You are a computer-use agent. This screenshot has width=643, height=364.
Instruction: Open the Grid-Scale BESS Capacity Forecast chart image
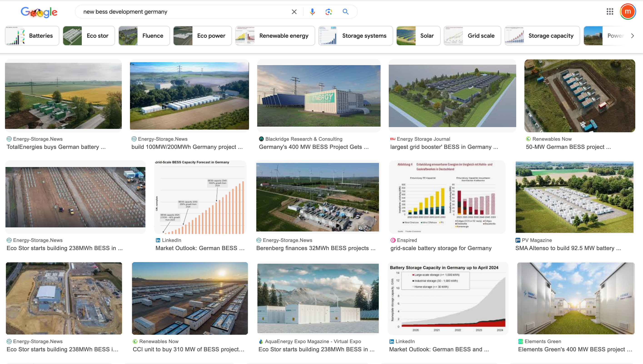[200, 197]
